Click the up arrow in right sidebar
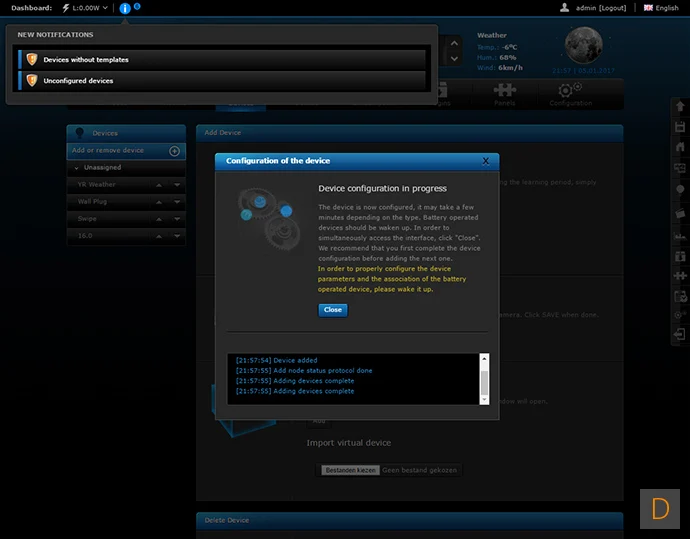This screenshot has width=690, height=539. coord(680,106)
